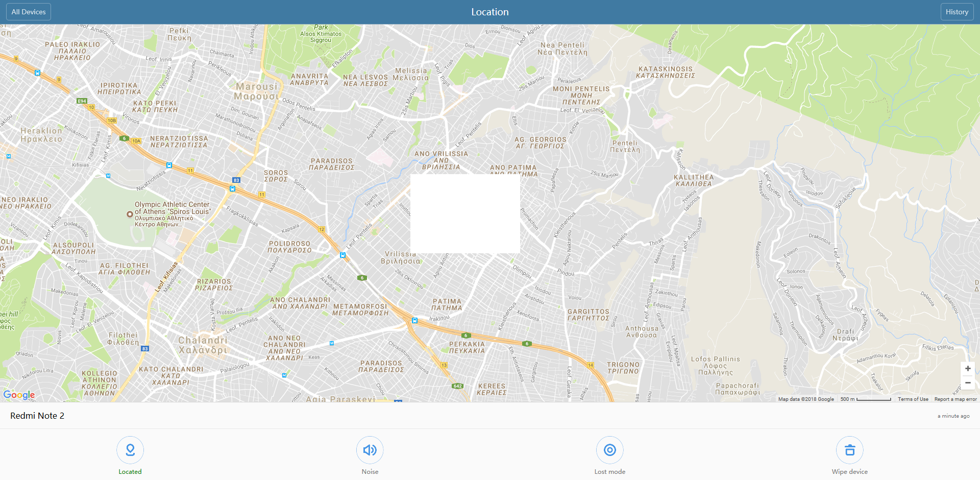
Task: Click the Ipirotika area label
Action: [x=119, y=89]
